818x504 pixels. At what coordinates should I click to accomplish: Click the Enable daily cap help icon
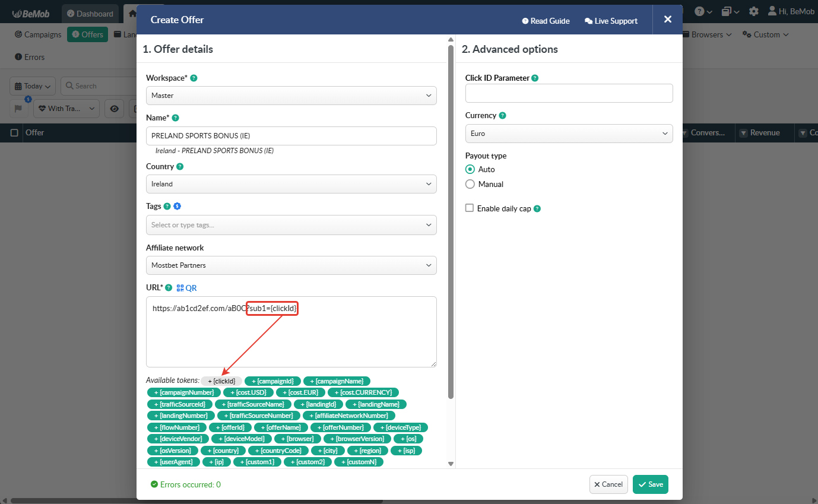point(537,209)
